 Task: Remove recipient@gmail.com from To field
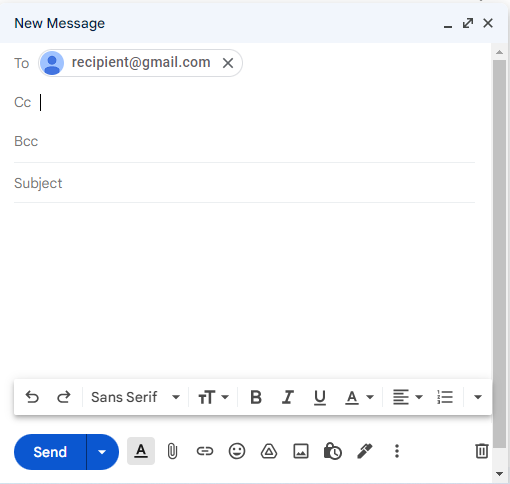pos(228,63)
